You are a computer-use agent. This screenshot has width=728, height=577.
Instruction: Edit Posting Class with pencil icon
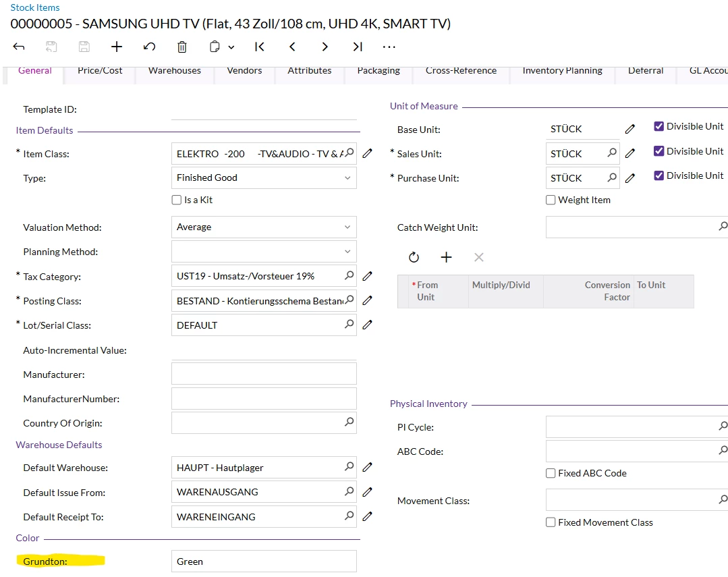coord(367,300)
